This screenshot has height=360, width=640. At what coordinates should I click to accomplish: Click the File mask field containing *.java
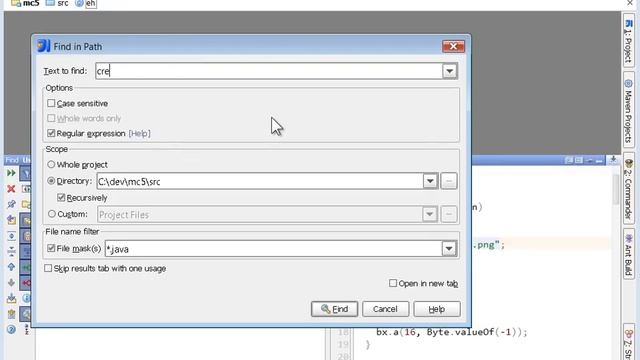pyautogui.click(x=273, y=249)
